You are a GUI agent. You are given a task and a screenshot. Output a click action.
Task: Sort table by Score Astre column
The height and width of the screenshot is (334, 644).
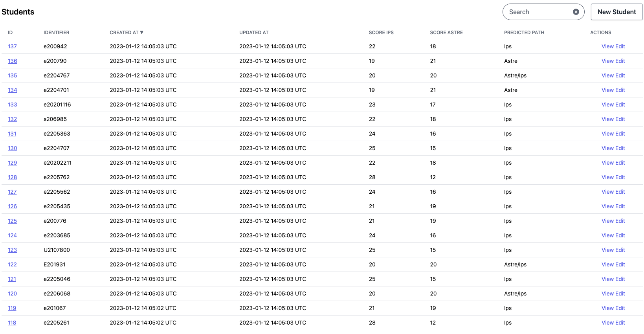tap(446, 32)
